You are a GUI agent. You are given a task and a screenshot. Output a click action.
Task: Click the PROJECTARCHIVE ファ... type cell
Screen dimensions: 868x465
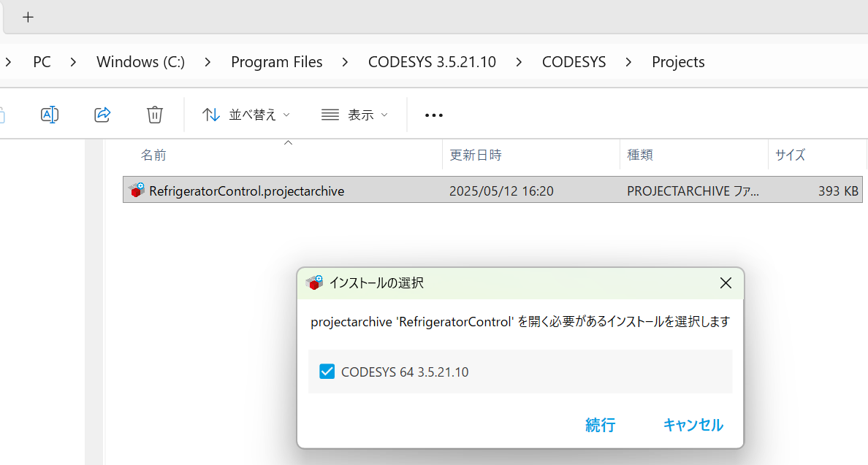point(693,191)
